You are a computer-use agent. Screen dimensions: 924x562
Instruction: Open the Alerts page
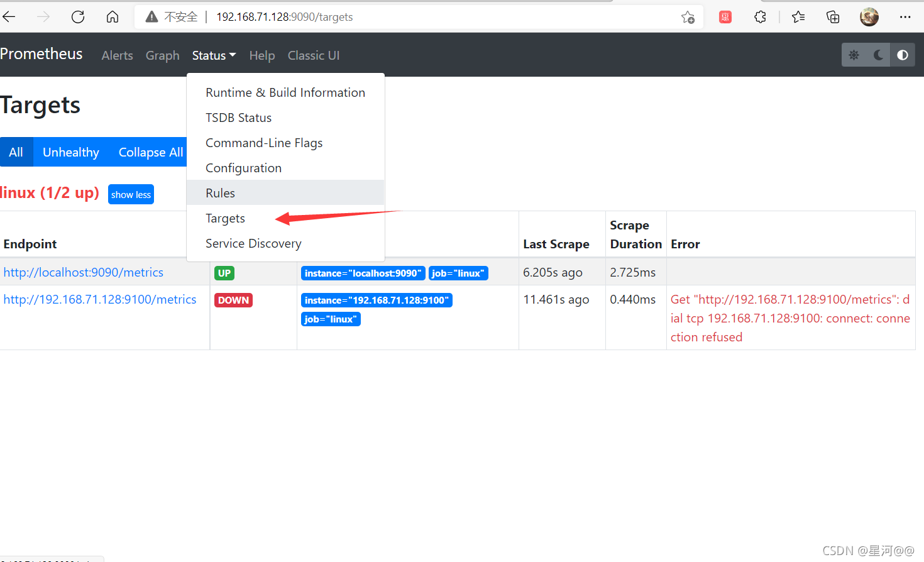118,55
